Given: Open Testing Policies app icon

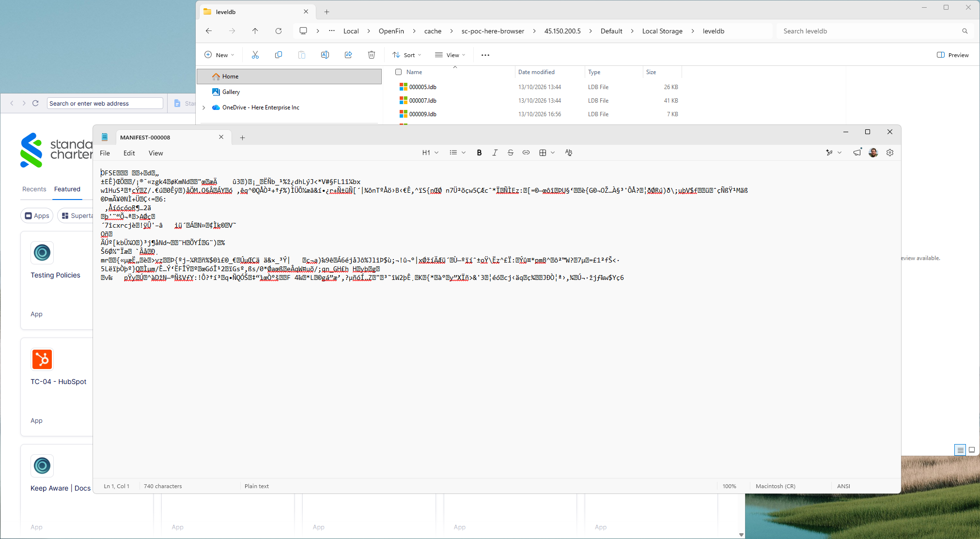Looking at the screenshot, I should point(42,253).
